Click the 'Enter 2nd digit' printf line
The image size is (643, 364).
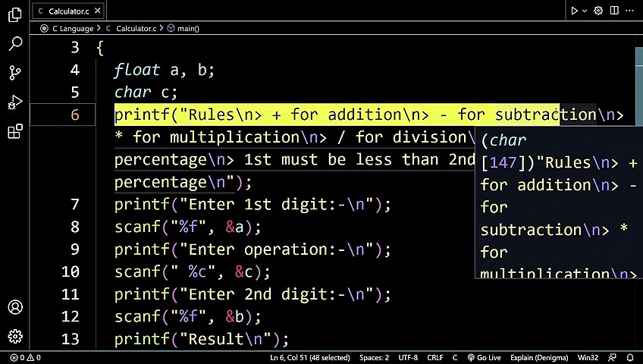(252, 294)
